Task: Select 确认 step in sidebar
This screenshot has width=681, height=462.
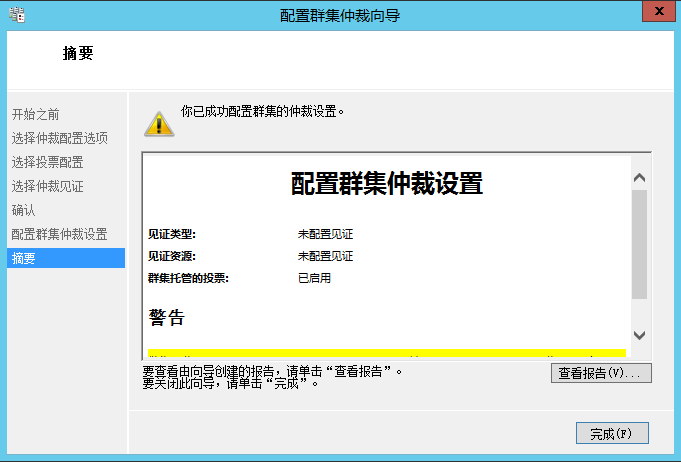Action: [x=23, y=210]
